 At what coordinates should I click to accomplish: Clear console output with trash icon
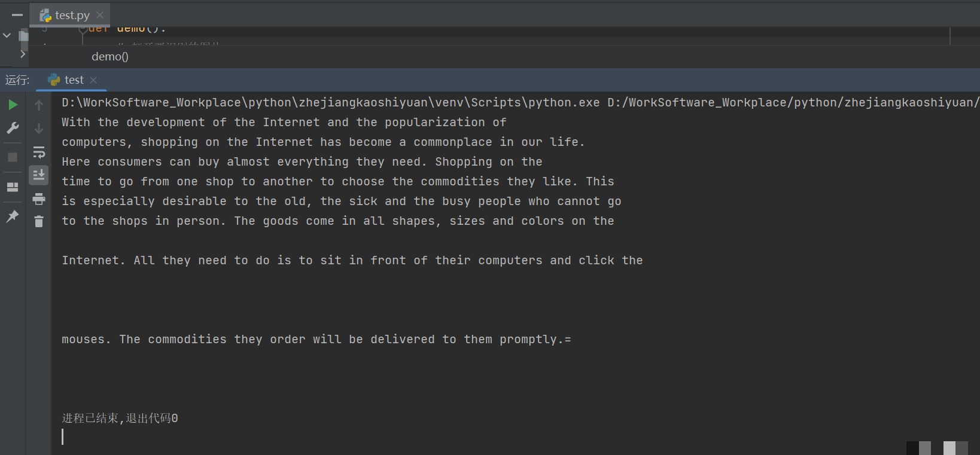tap(39, 222)
